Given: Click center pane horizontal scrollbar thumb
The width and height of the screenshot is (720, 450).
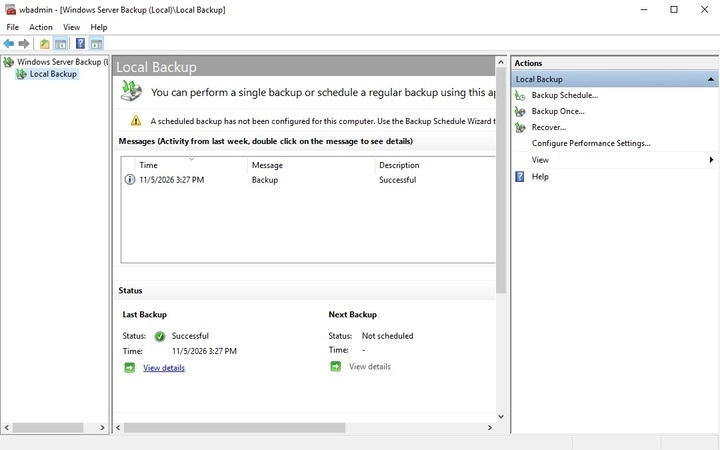Looking at the screenshot, I should (x=234, y=428).
